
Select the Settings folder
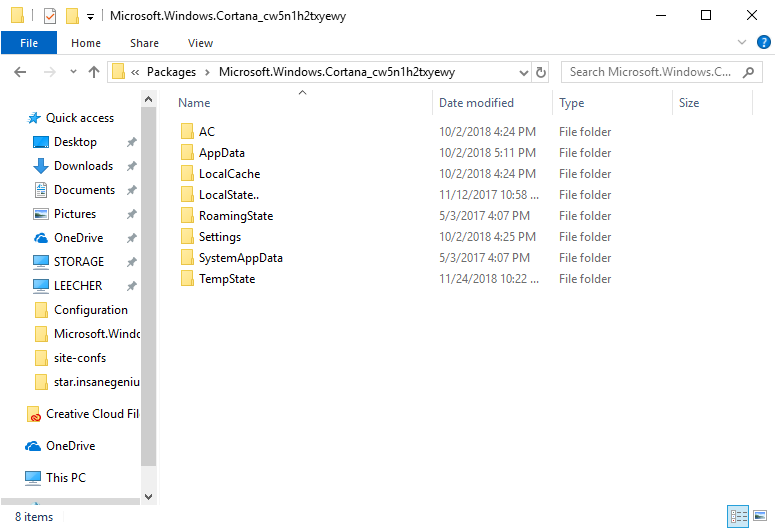[220, 237]
